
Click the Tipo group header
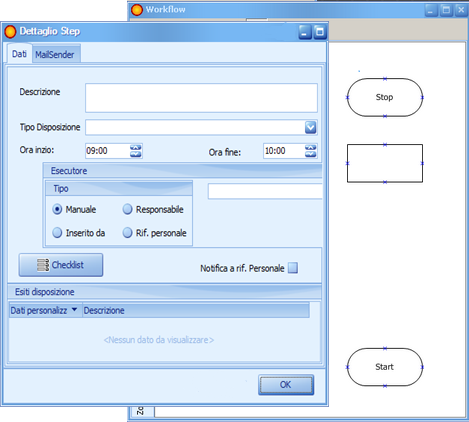coord(119,189)
